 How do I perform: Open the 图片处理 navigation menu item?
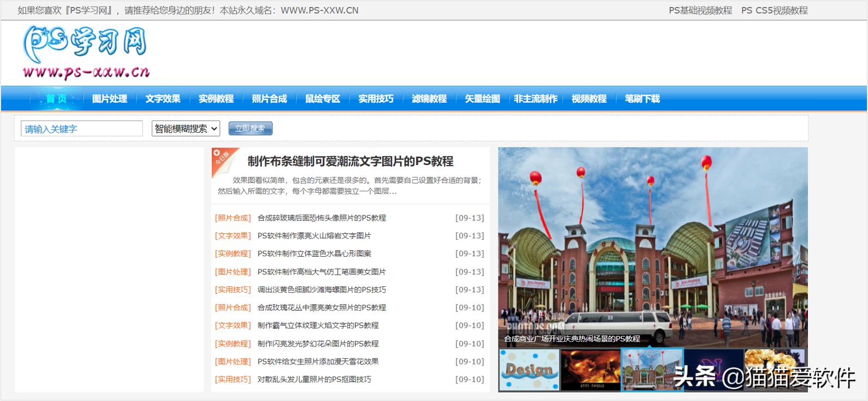coord(110,99)
